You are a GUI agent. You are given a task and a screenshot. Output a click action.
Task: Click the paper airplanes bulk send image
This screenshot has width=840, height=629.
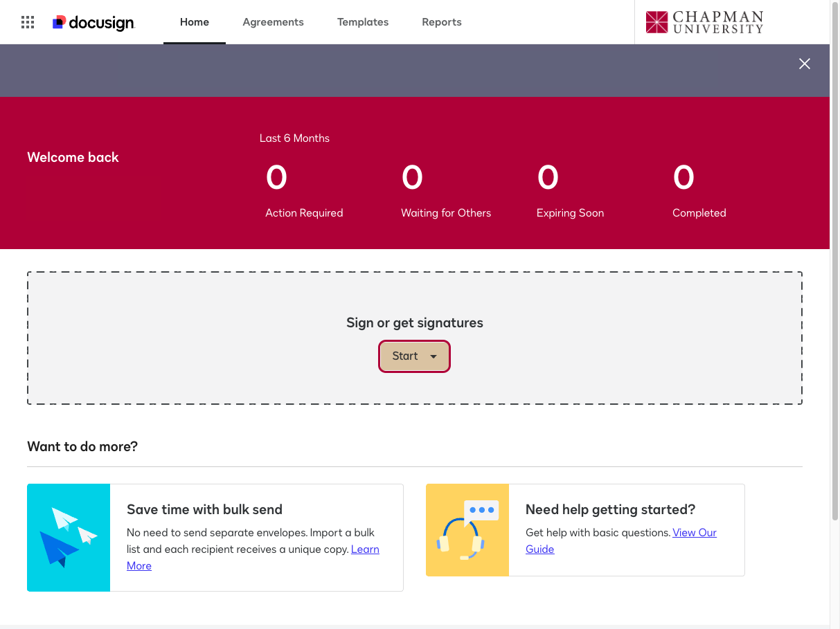(x=69, y=538)
